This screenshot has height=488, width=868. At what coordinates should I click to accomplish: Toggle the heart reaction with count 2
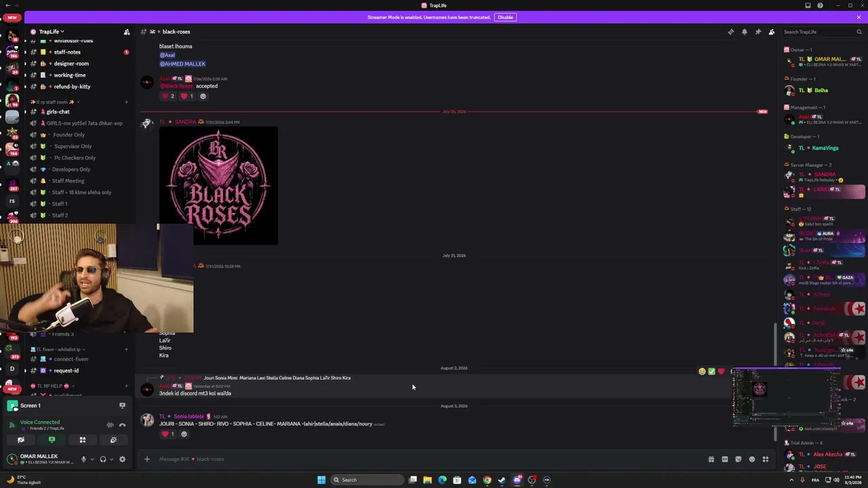pos(168,96)
